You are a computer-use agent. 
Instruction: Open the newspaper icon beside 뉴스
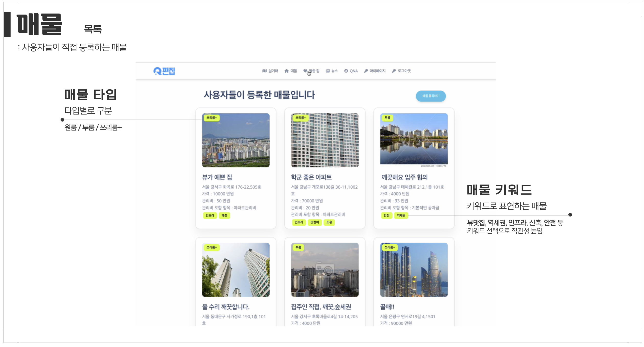point(328,71)
